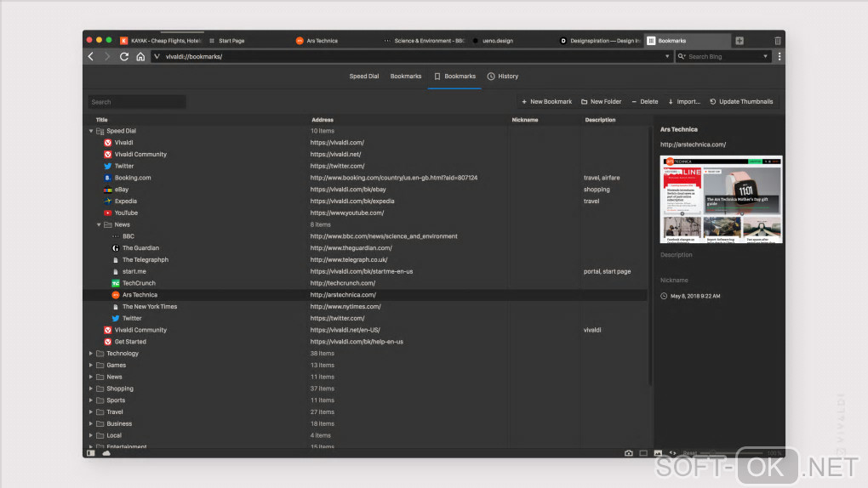
Task: Click the search engine magnifier icon
Action: [x=682, y=56]
